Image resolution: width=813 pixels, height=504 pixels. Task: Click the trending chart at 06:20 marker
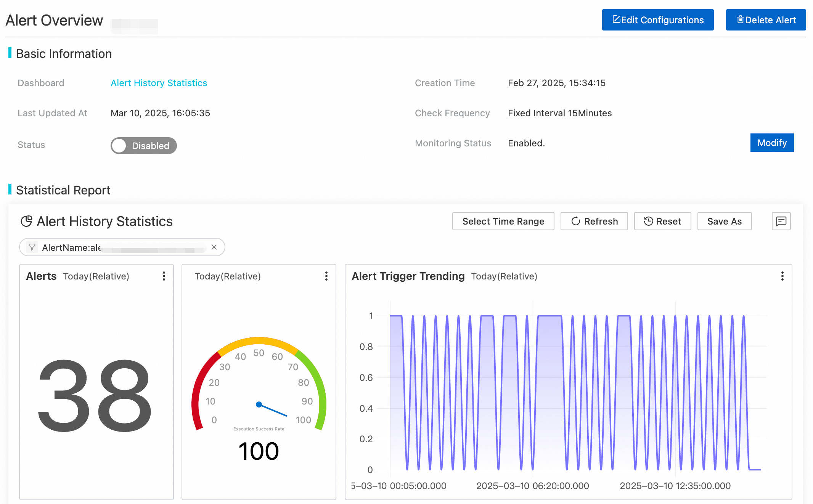point(532,393)
